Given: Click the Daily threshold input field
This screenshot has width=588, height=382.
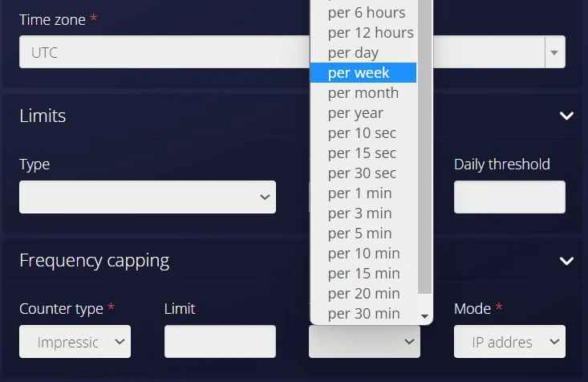Looking at the screenshot, I should [509, 197].
